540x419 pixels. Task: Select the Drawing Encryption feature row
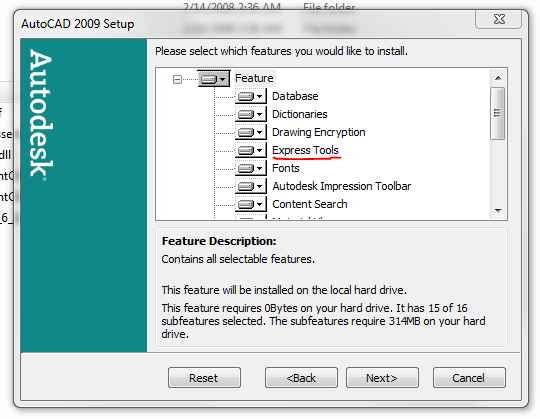[x=319, y=132]
